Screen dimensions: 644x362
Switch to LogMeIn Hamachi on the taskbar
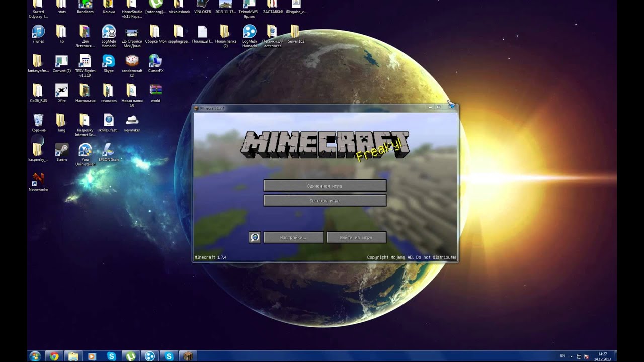pyautogui.click(x=149, y=356)
